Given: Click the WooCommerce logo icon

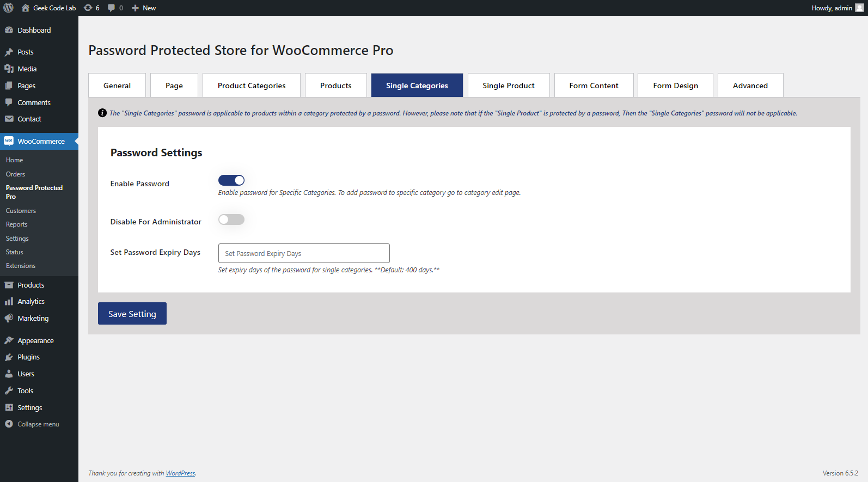Looking at the screenshot, I should click(x=9, y=141).
